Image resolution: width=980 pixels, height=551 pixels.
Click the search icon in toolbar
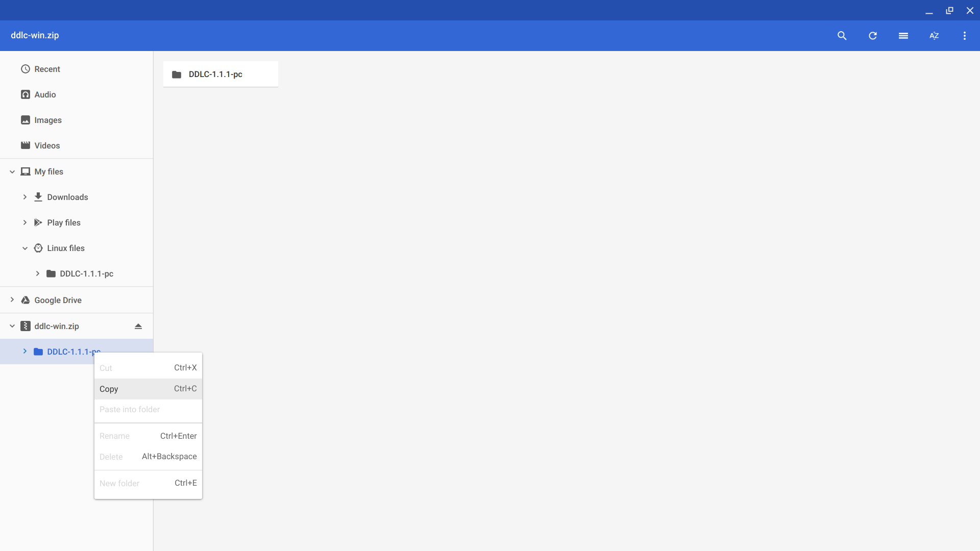coord(842,36)
